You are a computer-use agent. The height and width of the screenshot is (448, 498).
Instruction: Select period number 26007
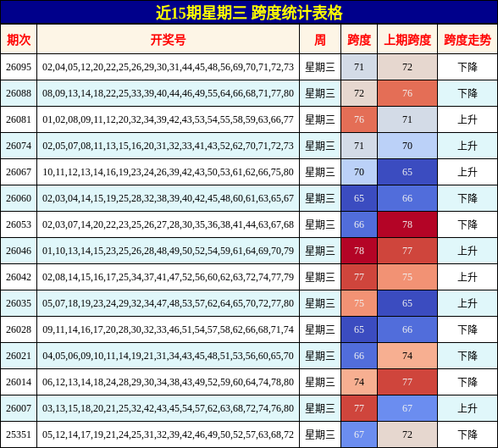click(x=19, y=408)
